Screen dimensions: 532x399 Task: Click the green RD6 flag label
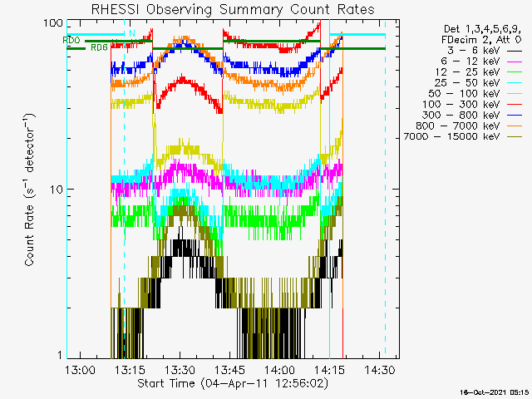[x=99, y=48]
